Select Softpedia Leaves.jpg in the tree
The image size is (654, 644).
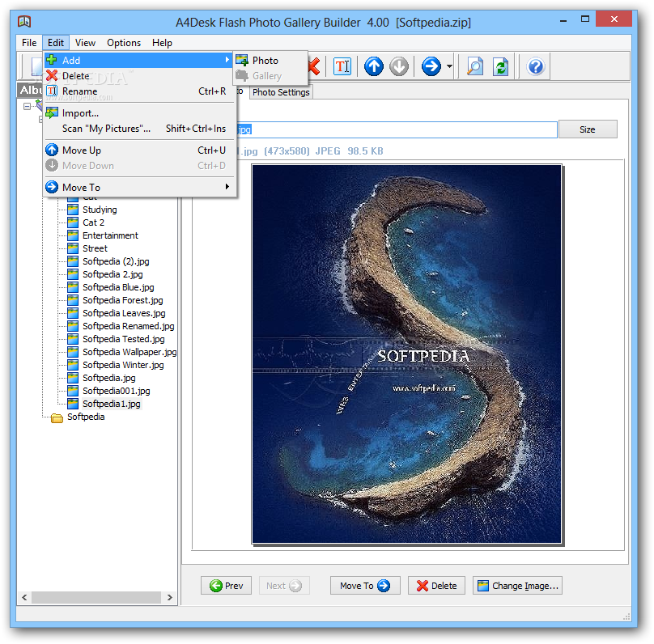124,313
